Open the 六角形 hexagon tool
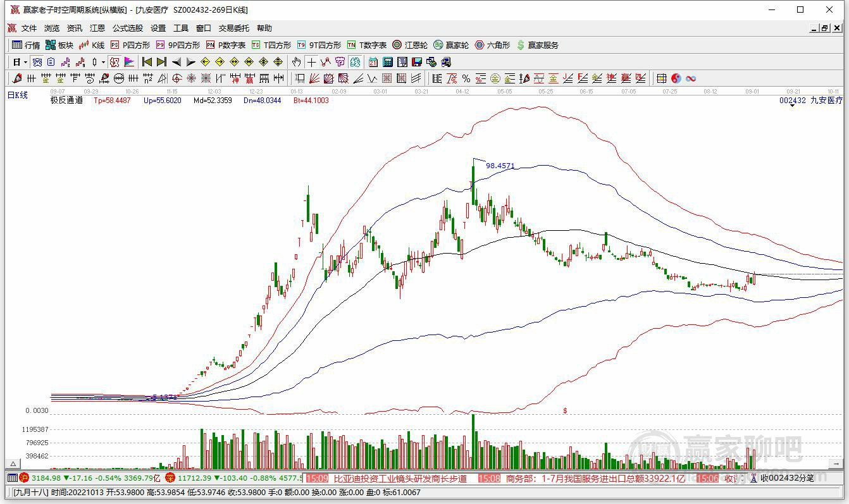 [492, 45]
